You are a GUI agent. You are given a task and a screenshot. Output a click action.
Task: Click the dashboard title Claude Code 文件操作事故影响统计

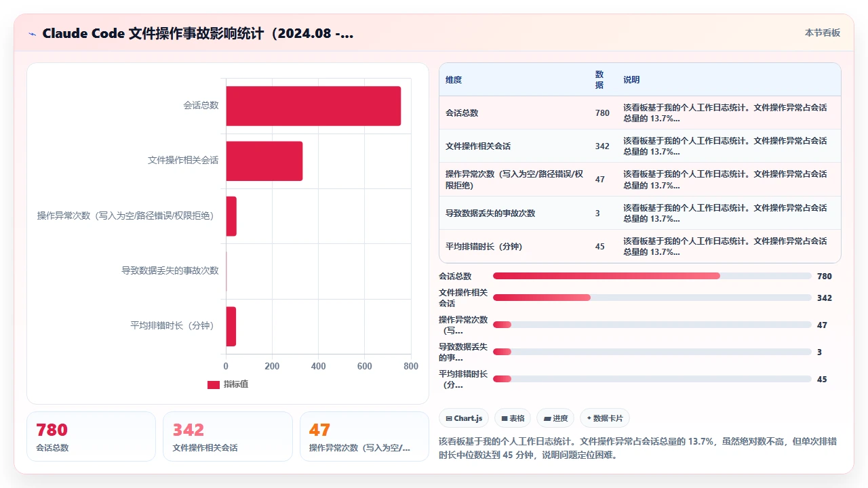tap(197, 33)
